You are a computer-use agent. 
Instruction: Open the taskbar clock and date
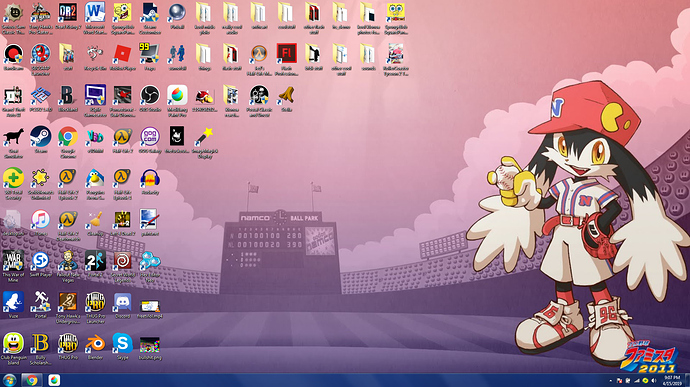click(672, 380)
